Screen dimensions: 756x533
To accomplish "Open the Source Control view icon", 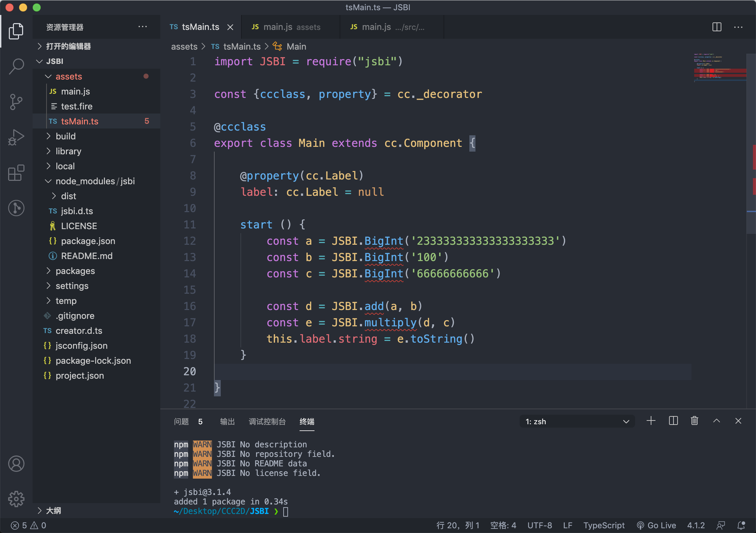I will (x=16, y=102).
